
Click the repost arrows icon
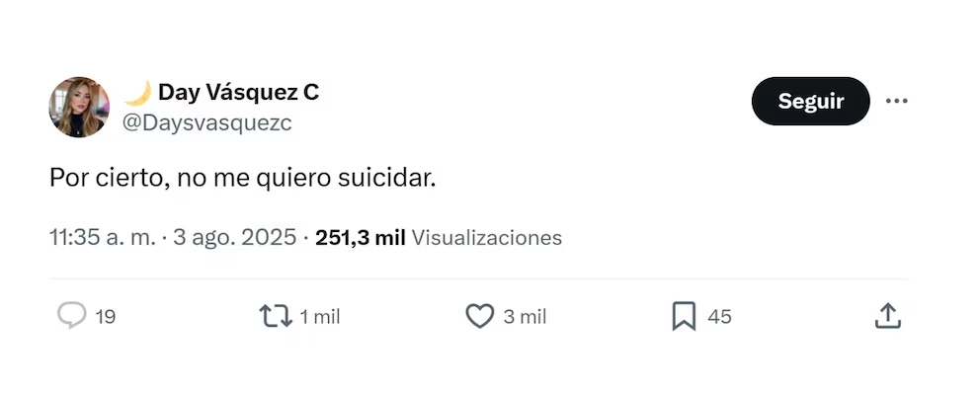[275, 316]
